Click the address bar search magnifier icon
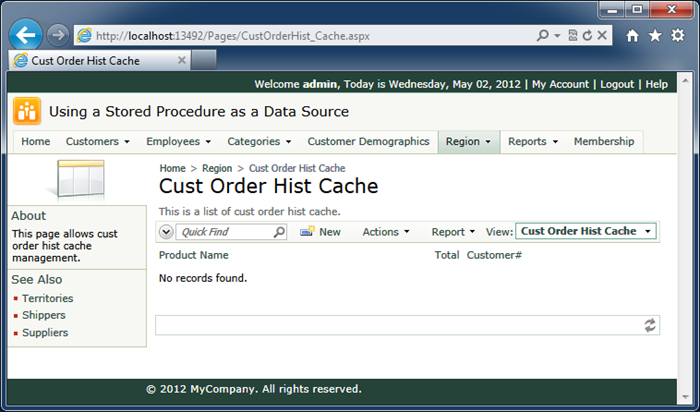 542,35
